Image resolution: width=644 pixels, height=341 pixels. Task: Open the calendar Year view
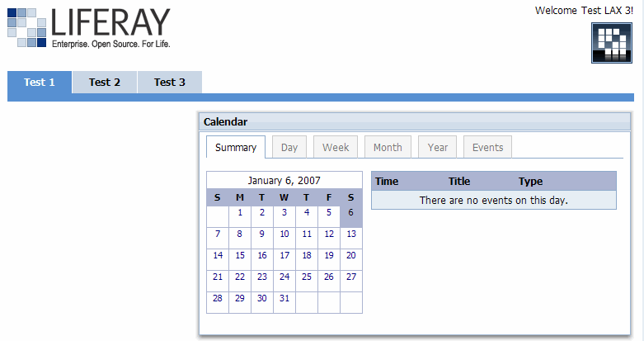tap(438, 148)
